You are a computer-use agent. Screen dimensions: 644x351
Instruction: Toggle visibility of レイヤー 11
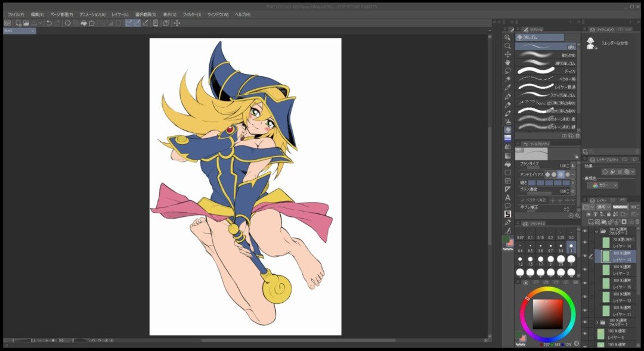tap(585, 310)
